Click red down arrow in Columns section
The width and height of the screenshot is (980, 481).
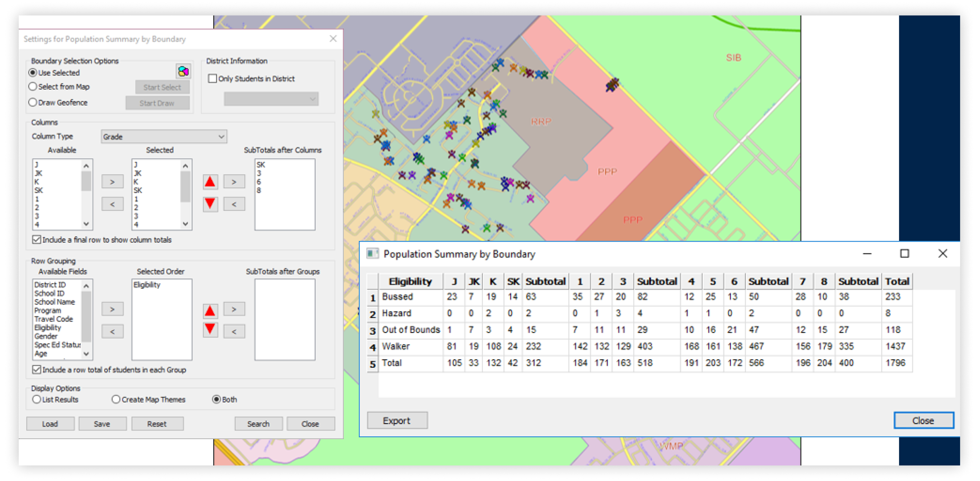(210, 204)
